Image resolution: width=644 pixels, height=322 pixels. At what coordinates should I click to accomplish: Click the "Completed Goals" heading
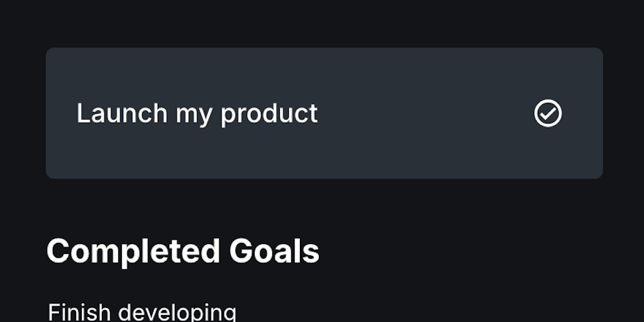pyautogui.click(x=183, y=251)
